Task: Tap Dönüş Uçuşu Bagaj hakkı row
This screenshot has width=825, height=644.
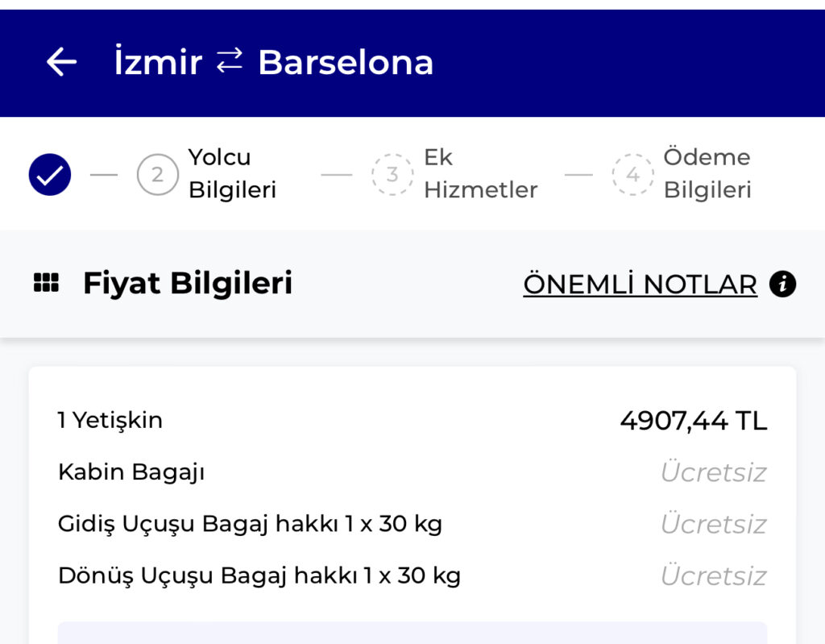Action: point(259,575)
